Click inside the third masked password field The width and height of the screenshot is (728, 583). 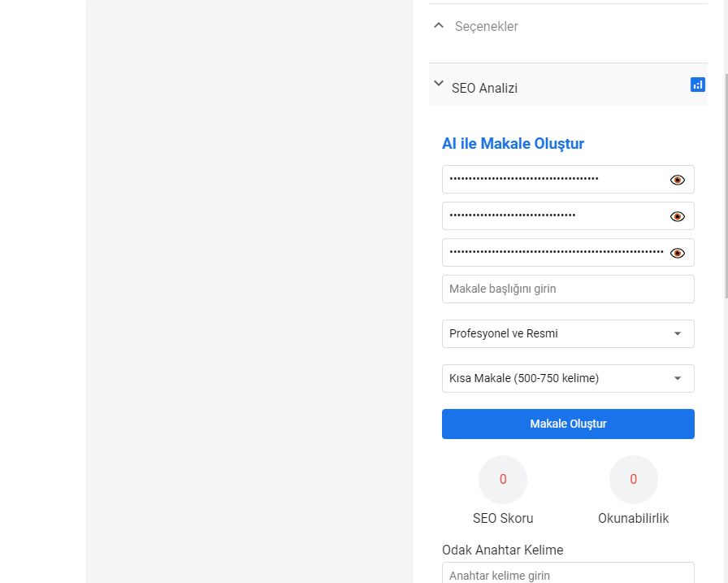coord(555,253)
